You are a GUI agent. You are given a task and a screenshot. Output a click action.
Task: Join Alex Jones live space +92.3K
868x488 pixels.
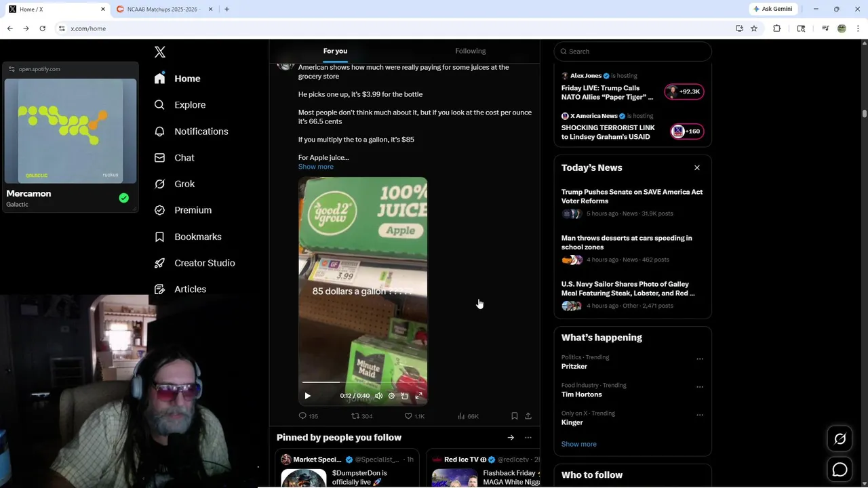(x=684, y=91)
